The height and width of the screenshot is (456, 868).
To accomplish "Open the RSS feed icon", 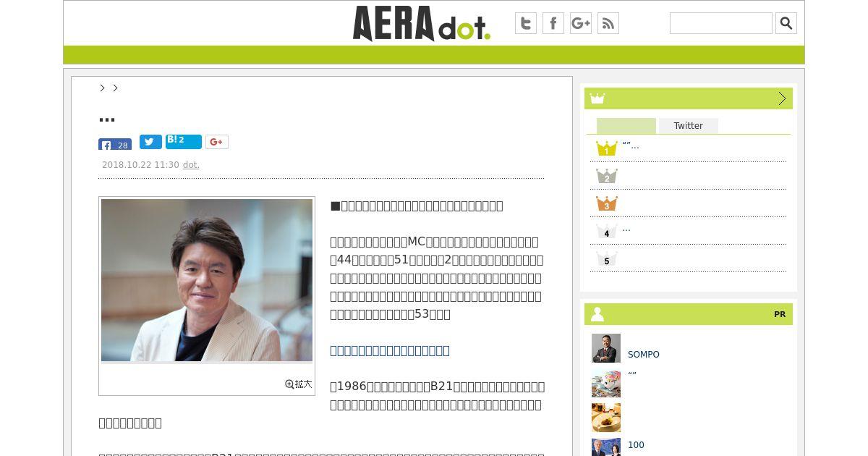I will tap(608, 23).
